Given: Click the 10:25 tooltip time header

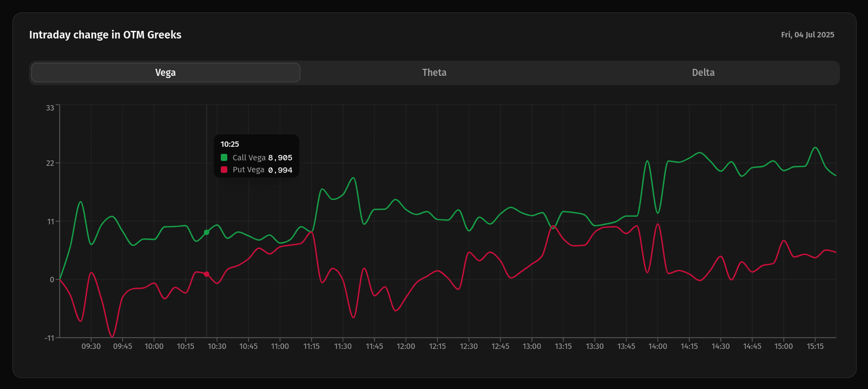Looking at the screenshot, I should click(x=229, y=144).
